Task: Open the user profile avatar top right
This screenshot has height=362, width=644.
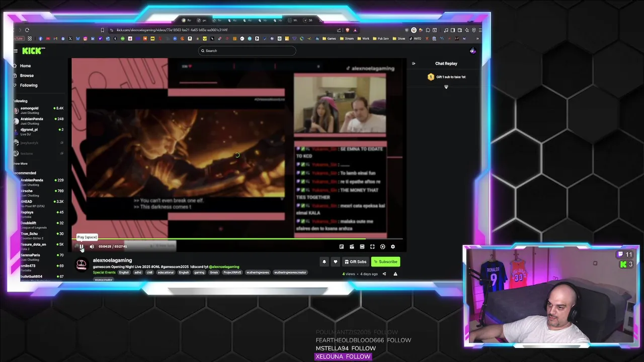Action: pos(472,50)
